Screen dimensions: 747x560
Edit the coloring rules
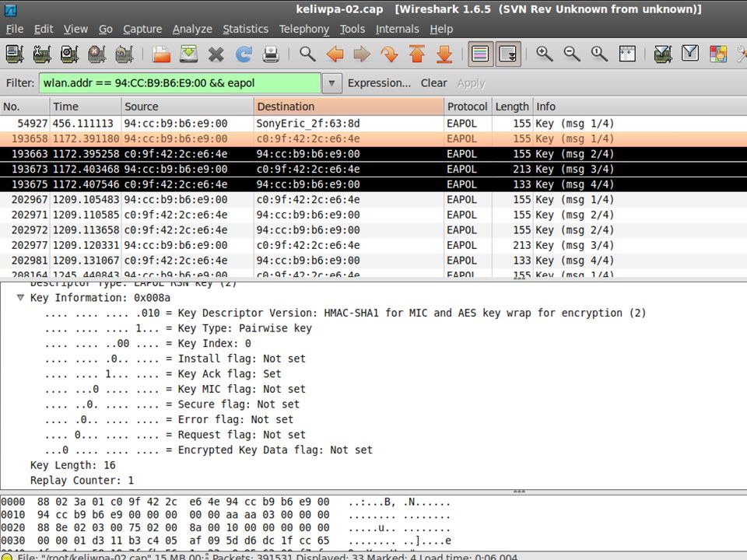(718, 54)
